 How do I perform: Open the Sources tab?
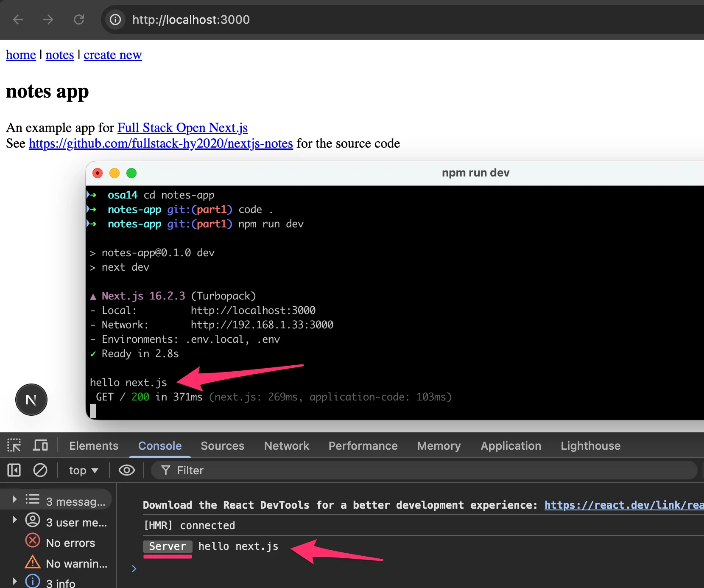click(223, 445)
